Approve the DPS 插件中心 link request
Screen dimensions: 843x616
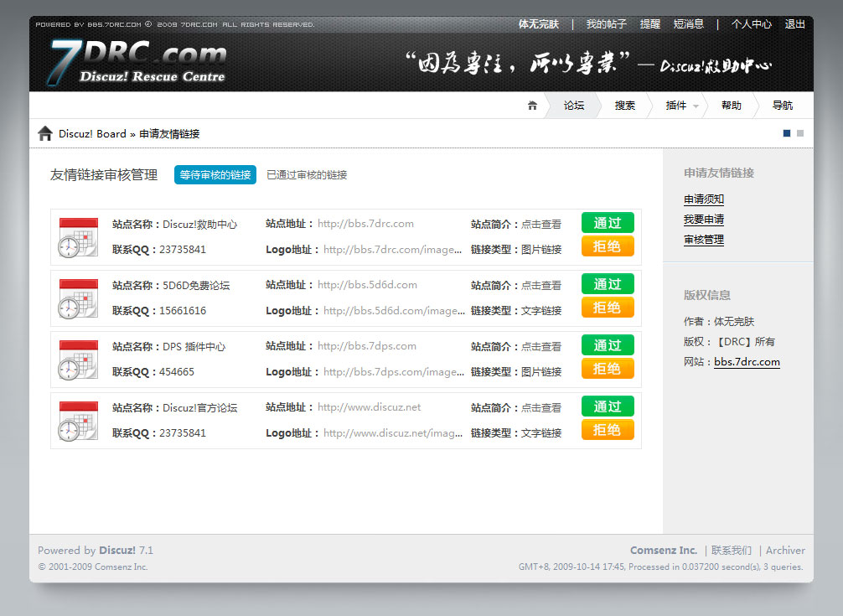coord(608,345)
